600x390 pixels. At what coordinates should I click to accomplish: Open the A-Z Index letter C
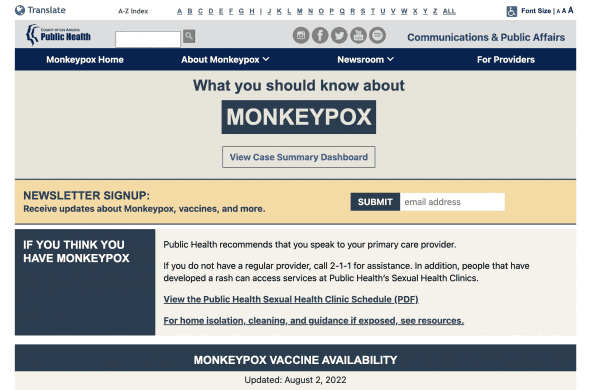pyautogui.click(x=200, y=11)
